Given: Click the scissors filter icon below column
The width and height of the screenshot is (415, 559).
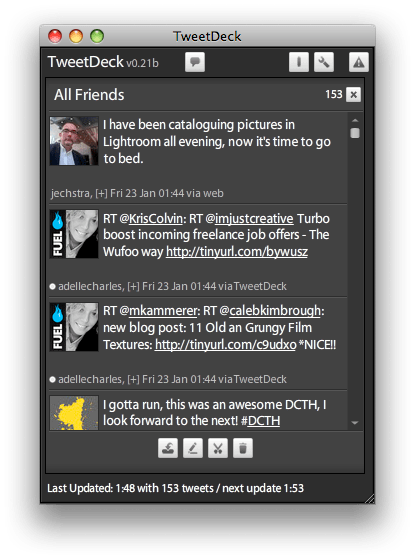Looking at the screenshot, I should coord(218,448).
